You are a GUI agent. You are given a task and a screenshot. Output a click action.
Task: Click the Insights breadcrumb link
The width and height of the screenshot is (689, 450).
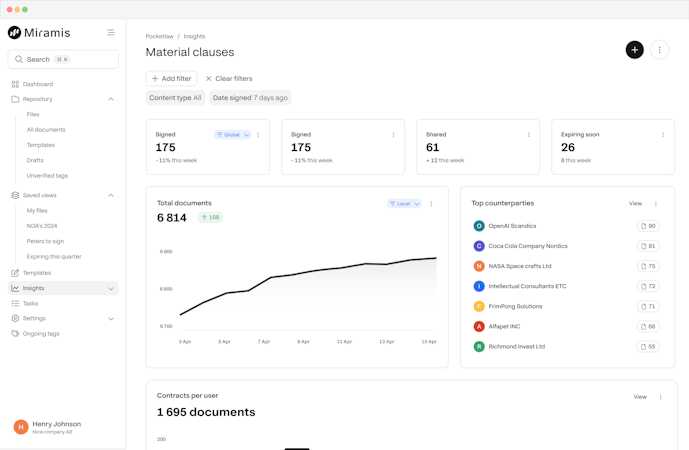(x=194, y=36)
